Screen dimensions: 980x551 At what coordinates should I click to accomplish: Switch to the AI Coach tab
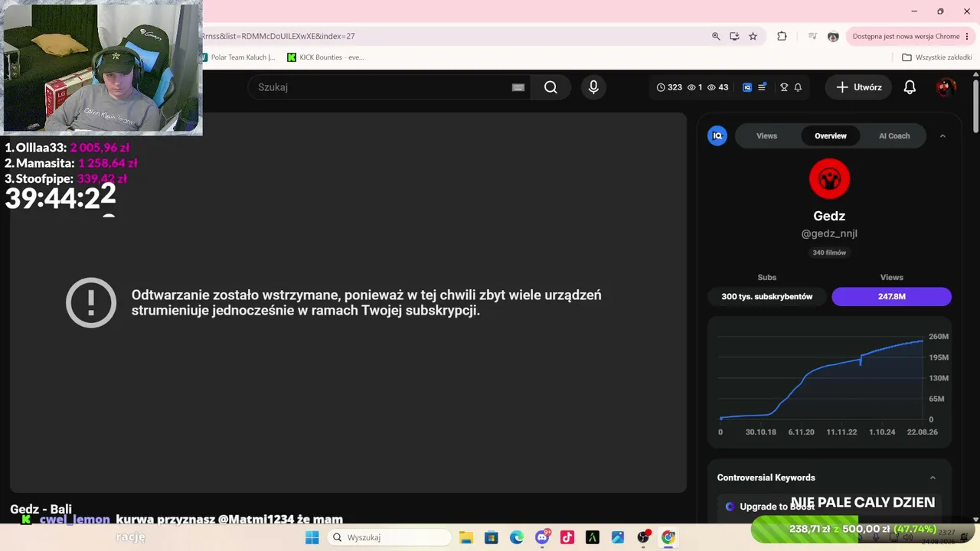coord(894,135)
